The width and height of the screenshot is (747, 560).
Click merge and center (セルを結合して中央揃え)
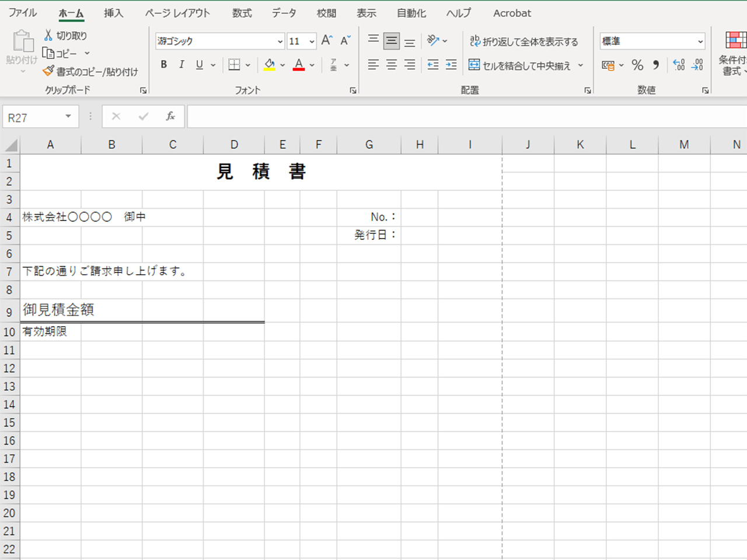coord(519,65)
